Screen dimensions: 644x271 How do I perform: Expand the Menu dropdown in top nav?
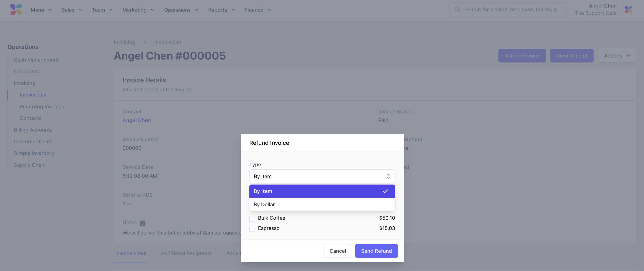(x=41, y=10)
